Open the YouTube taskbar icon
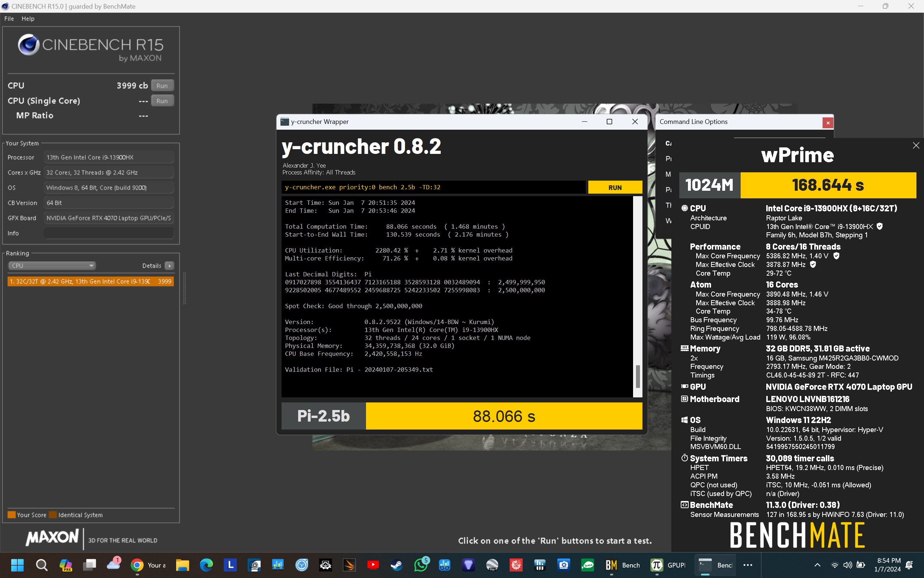Viewport: 924px width, 578px height. coord(373,565)
